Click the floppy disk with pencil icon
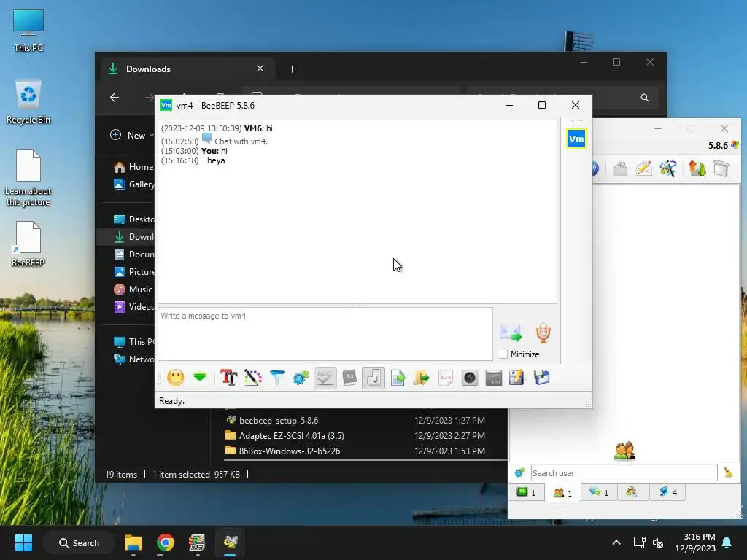 click(x=517, y=378)
